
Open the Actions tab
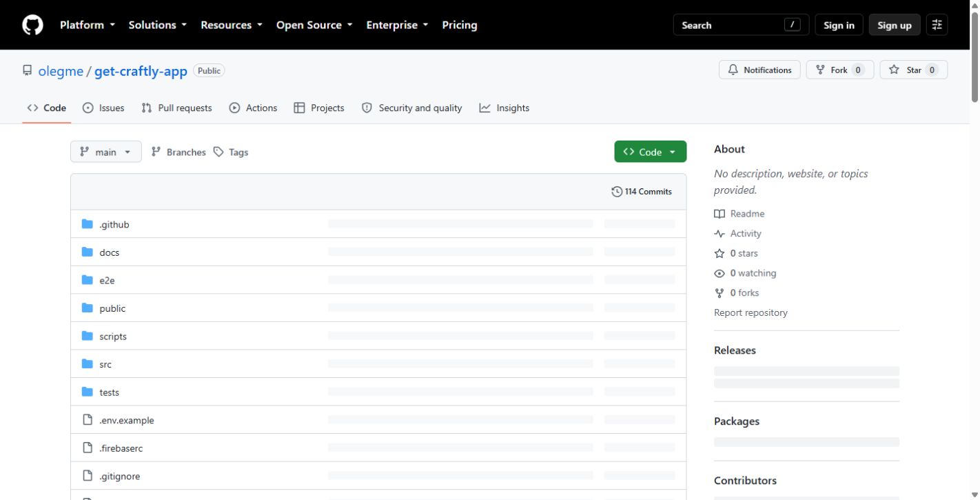click(x=253, y=108)
